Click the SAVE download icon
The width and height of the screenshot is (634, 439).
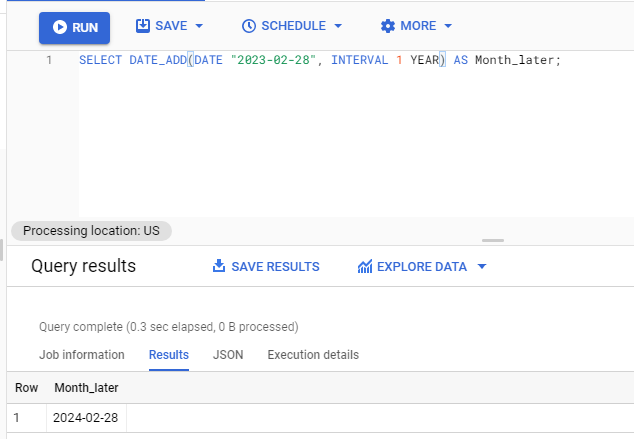(143, 25)
